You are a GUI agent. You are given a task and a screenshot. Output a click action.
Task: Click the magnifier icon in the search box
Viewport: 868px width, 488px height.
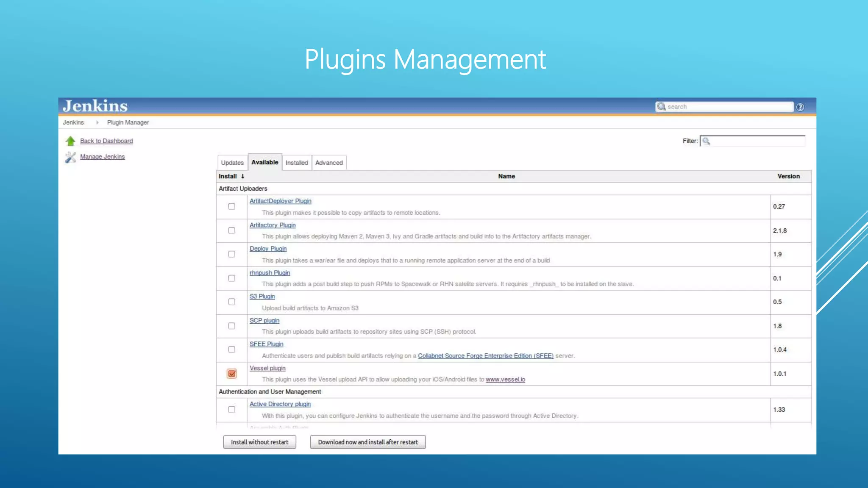pyautogui.click(x=661, y=107)
